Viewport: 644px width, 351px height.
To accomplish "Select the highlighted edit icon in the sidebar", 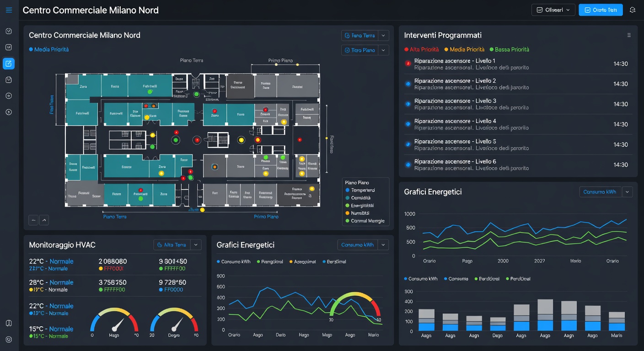I will [x=8, y=64].
